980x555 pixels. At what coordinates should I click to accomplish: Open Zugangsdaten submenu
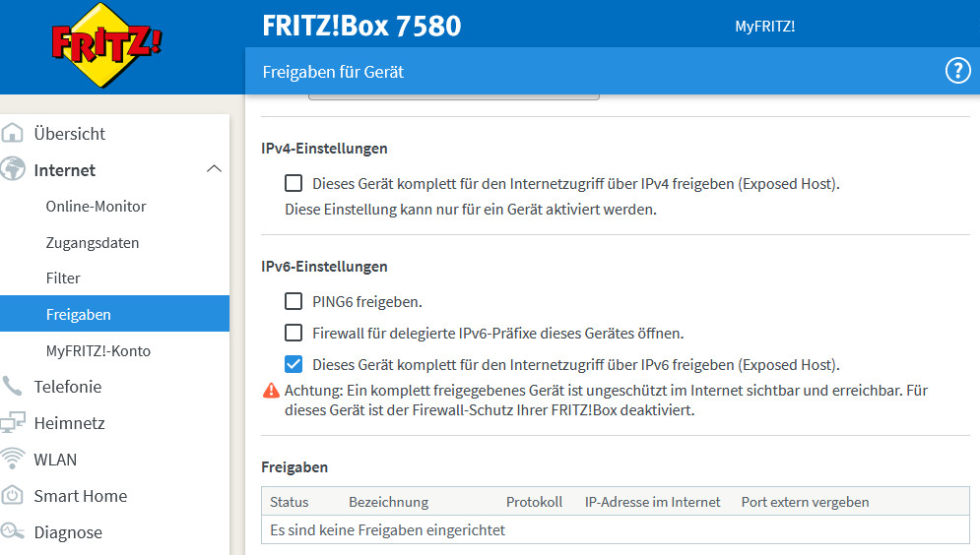pyautogui.click(x=93, y=242)
